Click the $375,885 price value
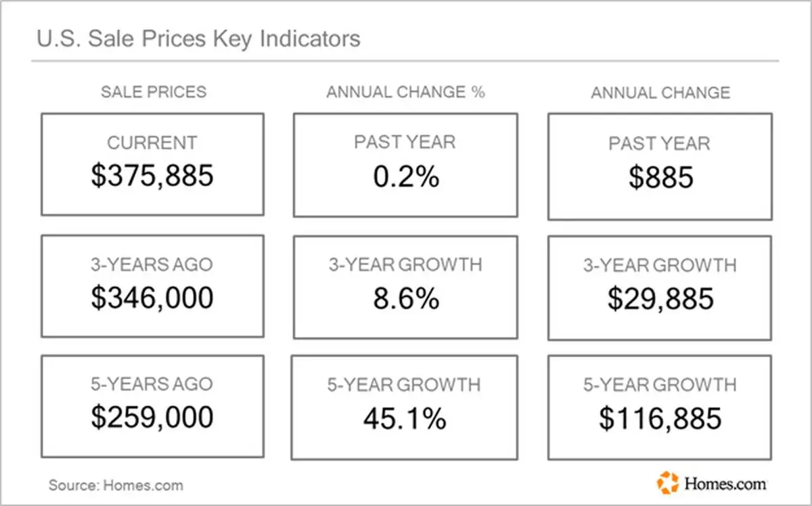The height and width of the screenshot is (506, 812). click(153, 176)
